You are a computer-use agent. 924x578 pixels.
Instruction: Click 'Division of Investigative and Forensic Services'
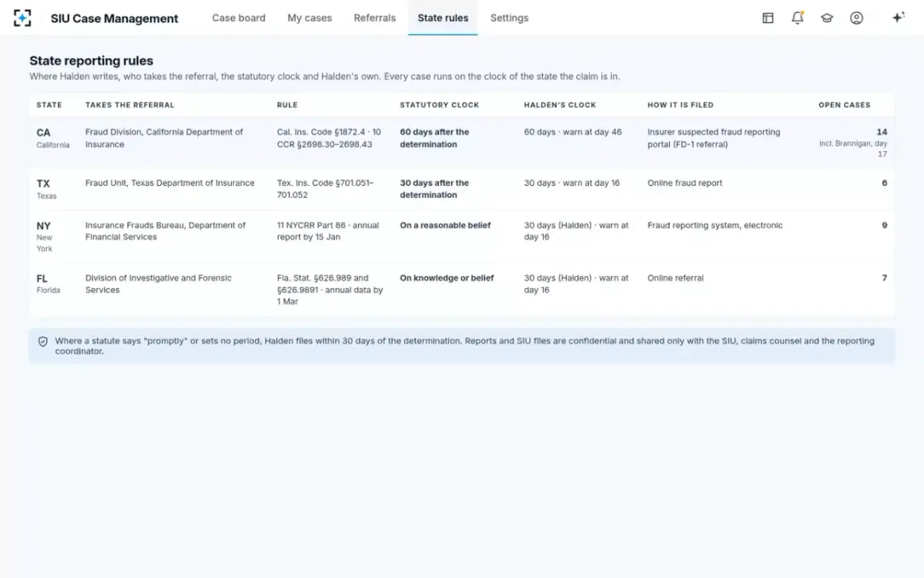click(159, 284)
